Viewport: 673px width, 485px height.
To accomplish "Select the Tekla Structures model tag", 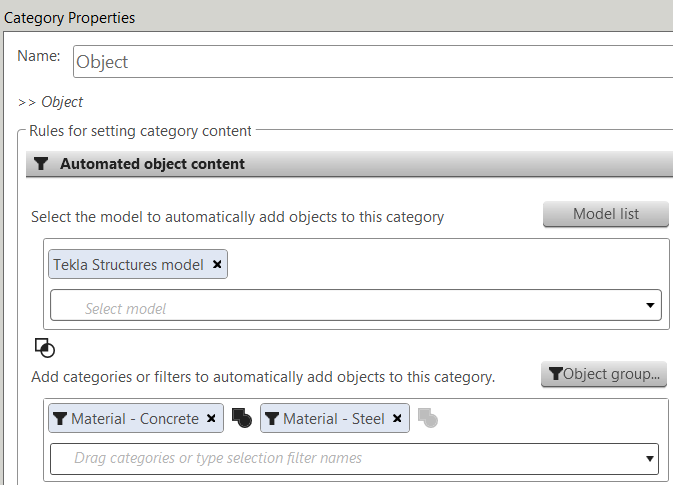I will point(128,265).
